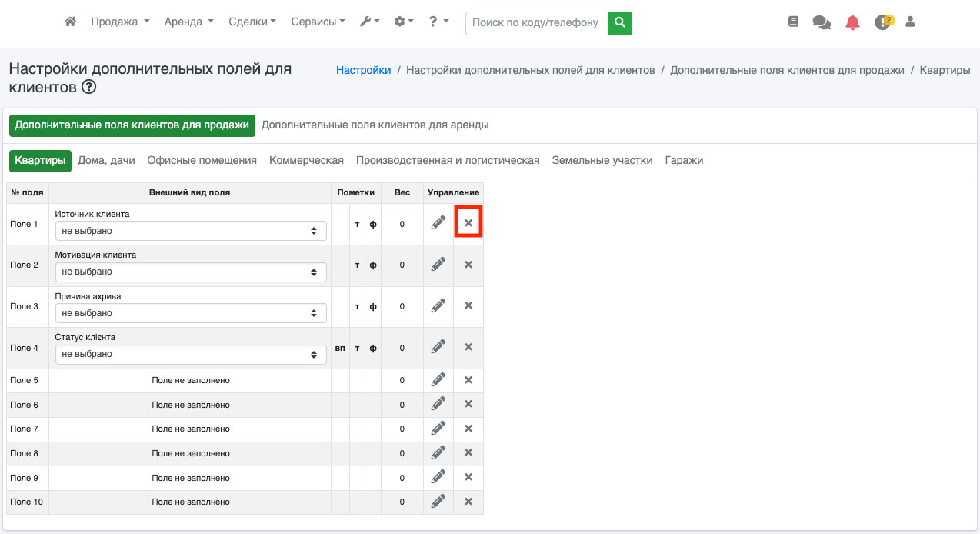Image resolution: width=980 pixels, height=534 pixels.
Task: Open Мотивация клиента select box
Action: [x=191, y=272]
